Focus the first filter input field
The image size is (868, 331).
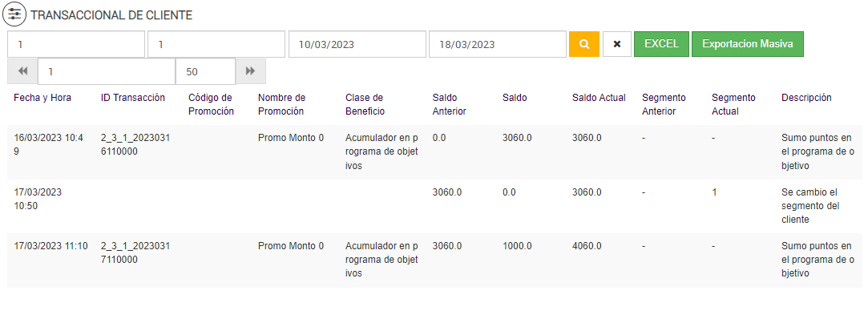coord(76,44)
